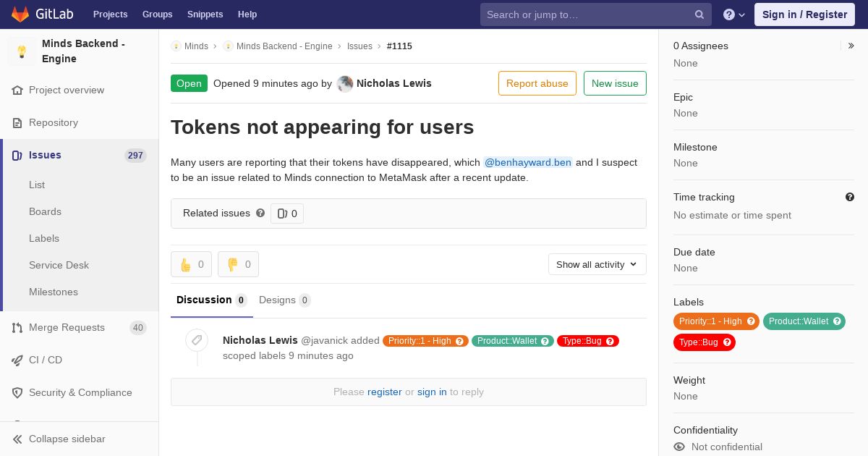Click Nicholas Lewis avatar image
Viewport: 868px width, 456px height.
click(345, 84)
